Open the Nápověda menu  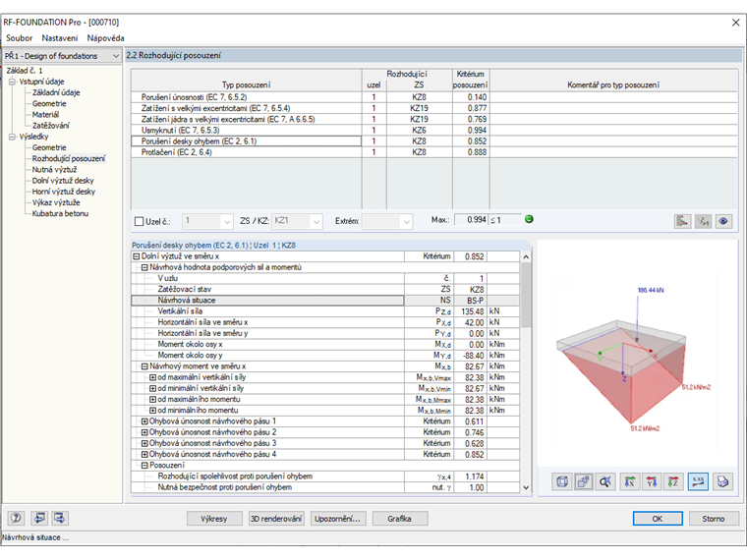click(105, 38)
